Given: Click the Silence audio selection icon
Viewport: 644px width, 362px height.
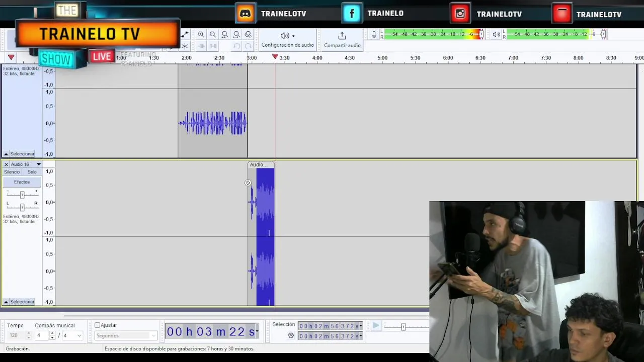Looking at the screenshot, I should 213,46.
